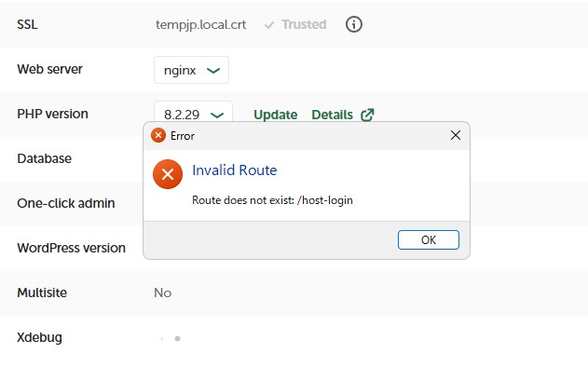
Task: Click the Invalid Route heading text
Action: (x=234, y=170)
